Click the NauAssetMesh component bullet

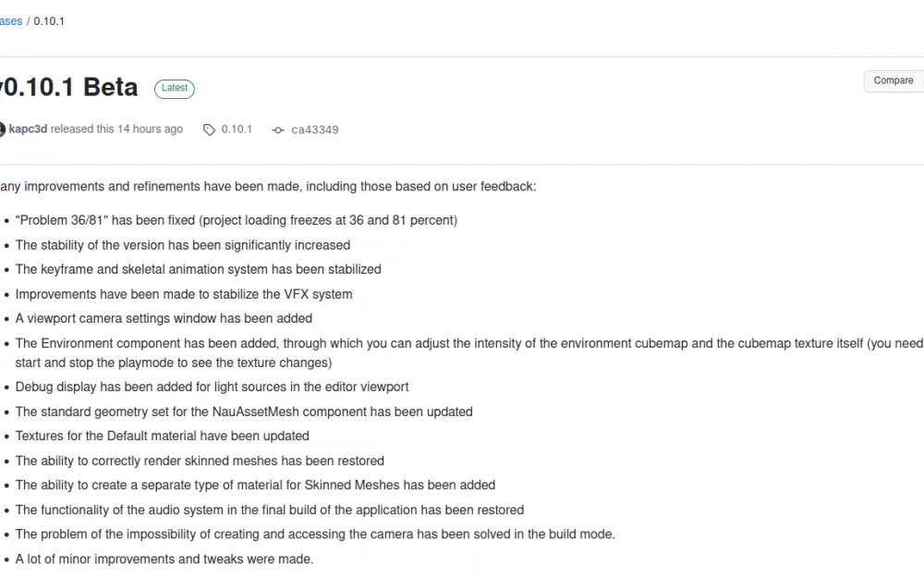click(x=244, y=412)
